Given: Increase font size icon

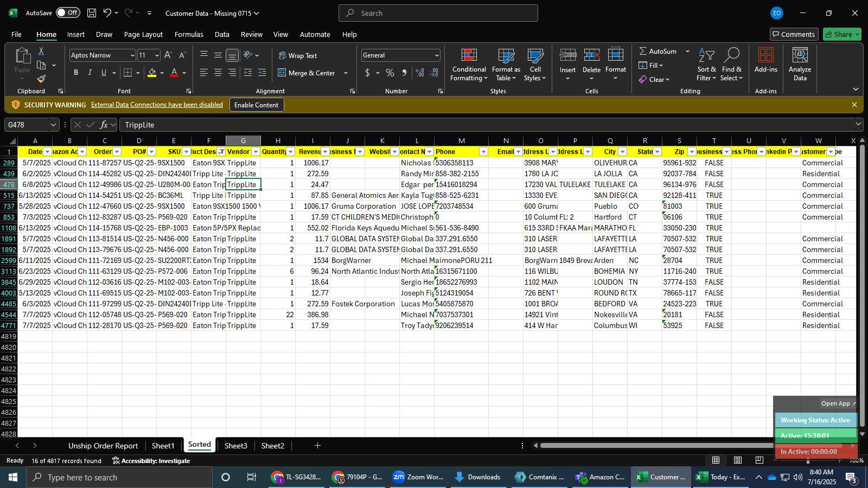Looking at the screenshot, I should click(x=168, y=55).
